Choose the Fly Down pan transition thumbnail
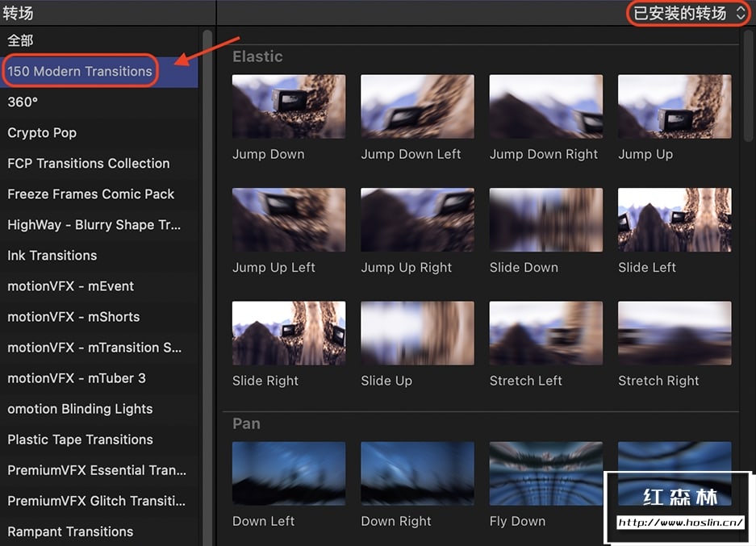This screenshot has height=546, width=756. coord(545,473)
